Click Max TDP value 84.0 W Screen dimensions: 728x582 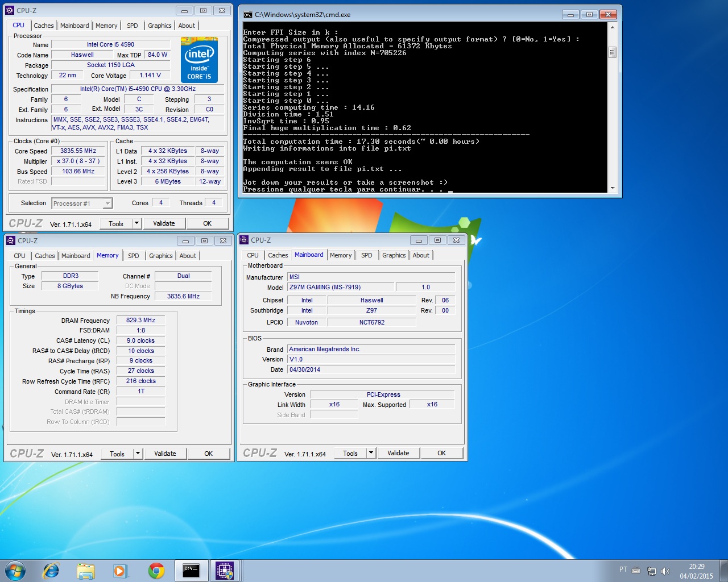click(158, 55)
